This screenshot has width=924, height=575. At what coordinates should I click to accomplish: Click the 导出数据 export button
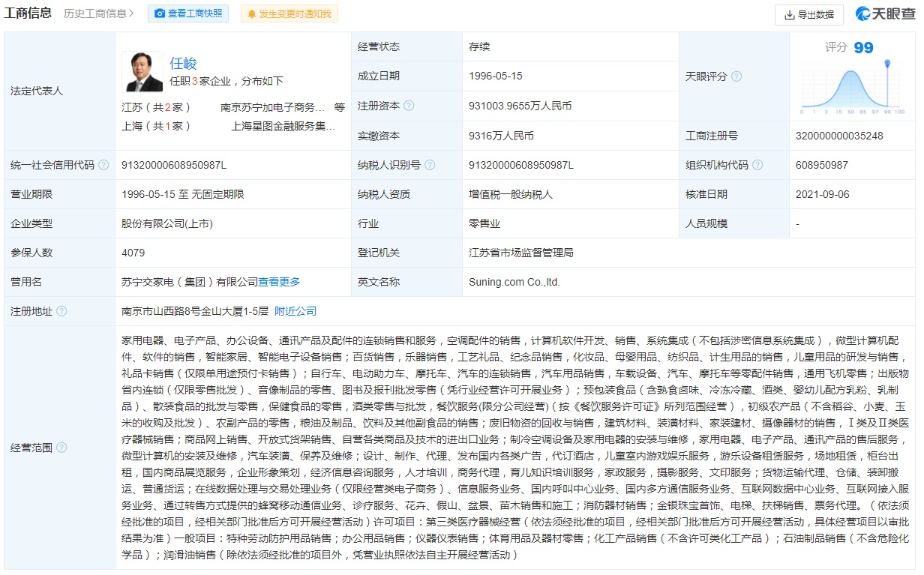click(x=808, y=14)
